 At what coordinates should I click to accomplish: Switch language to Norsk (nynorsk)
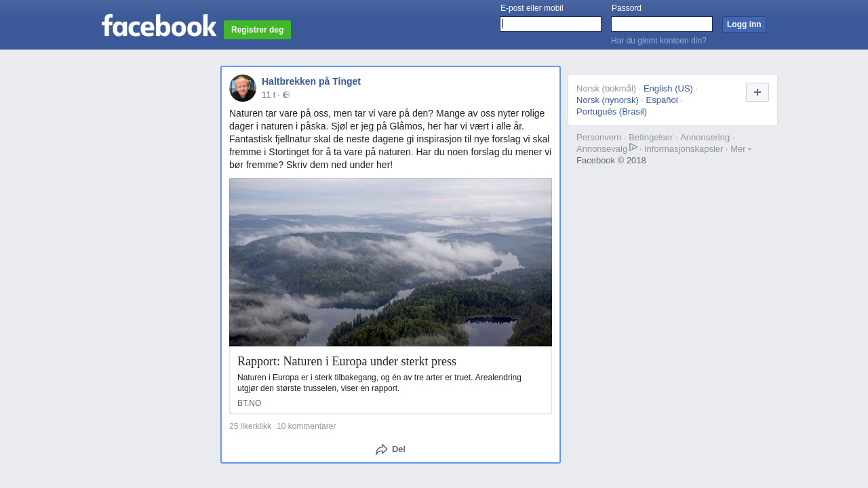608,100
